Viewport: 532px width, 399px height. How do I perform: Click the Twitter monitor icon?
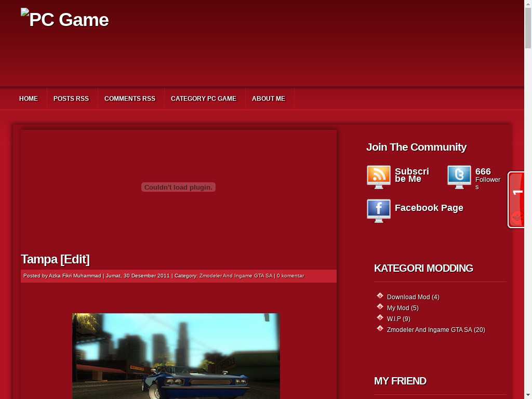[x=459, y=177]
